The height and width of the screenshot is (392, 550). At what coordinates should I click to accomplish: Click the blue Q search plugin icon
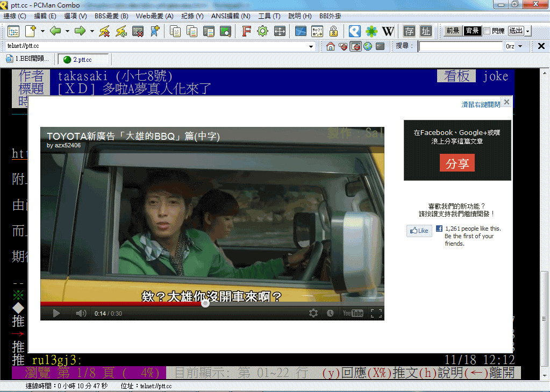click(355, 31)
